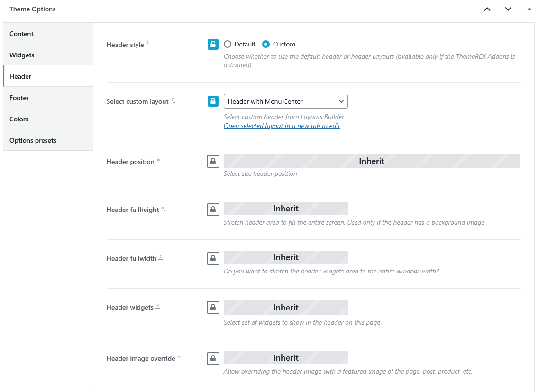The width and height of the screenshot is (538, 392).
Task: Unlock the Header fullwidth option
Action: pos(213,258)
